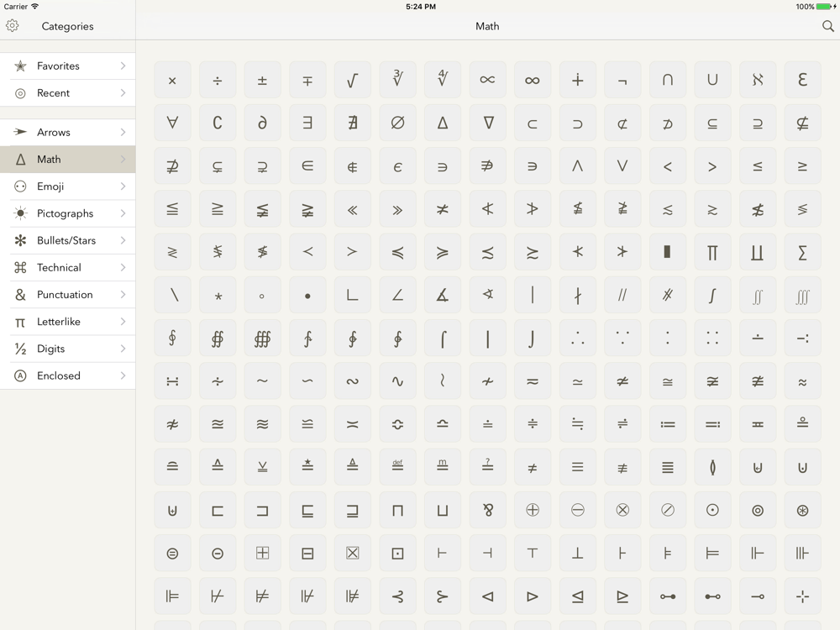Open the Favorites category
Viewport: 840px width, 630px height.
tap(67, 66)
